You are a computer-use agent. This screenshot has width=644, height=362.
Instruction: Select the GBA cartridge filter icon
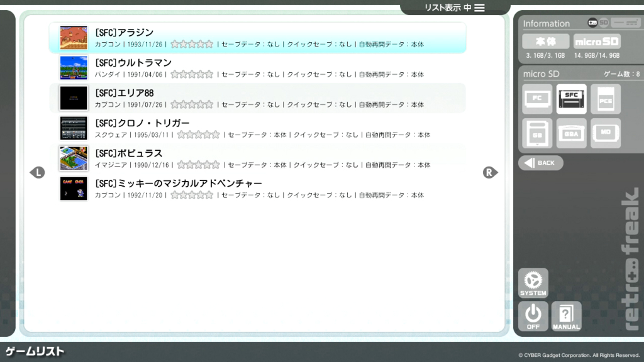click(x=571, y=133)
